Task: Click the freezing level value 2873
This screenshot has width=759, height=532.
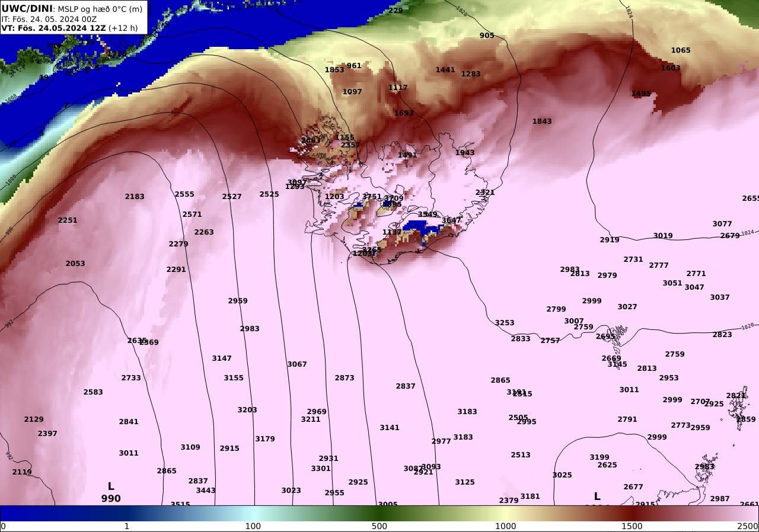Action: point(345,378)
